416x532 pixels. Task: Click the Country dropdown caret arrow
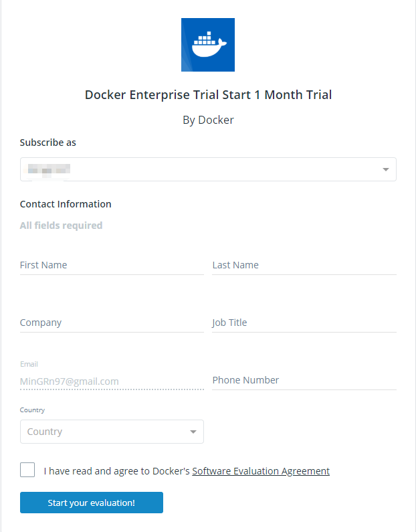point(193,432)
